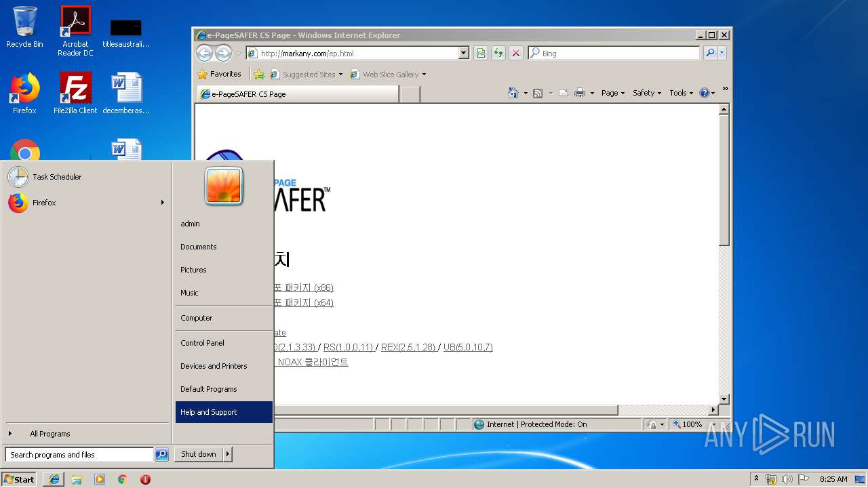The width and height of the screenshot is (868, 488).
Task: Click Opera taskbar icon
Action: tap(145, 479)
